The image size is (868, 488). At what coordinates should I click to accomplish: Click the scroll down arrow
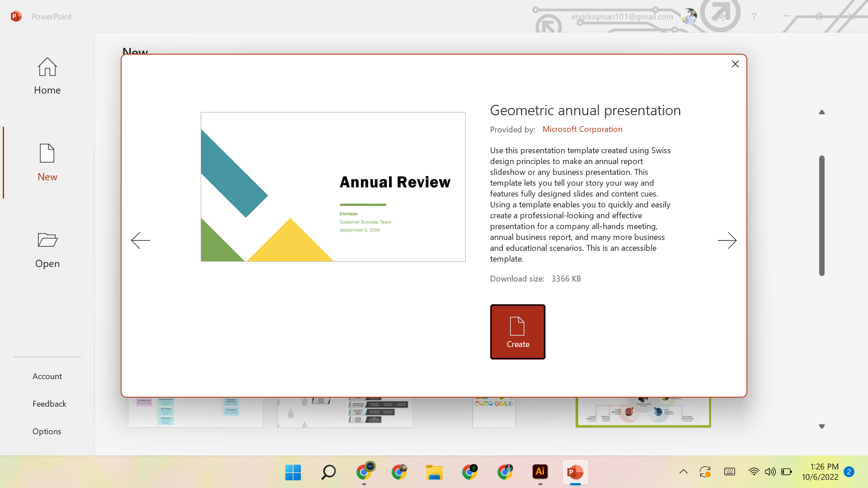pos(822,426)
